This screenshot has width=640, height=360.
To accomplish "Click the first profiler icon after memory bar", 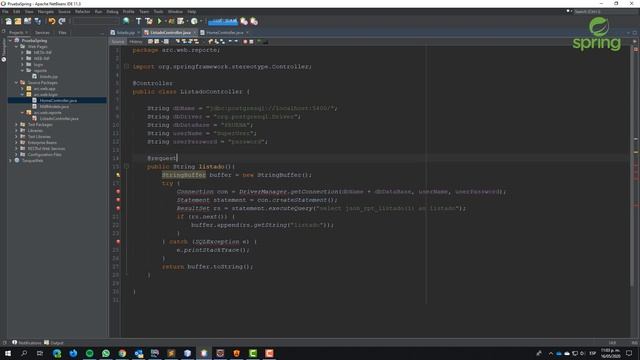I will [244, 21].
